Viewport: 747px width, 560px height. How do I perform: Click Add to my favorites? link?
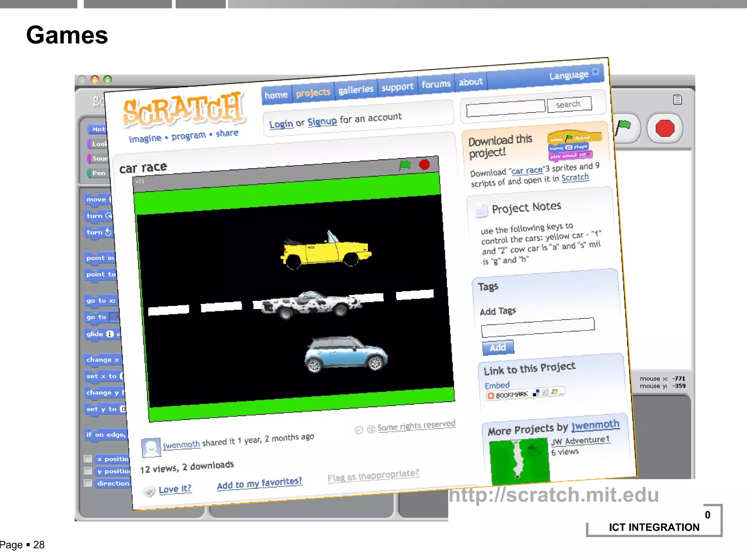coord(259,483)
